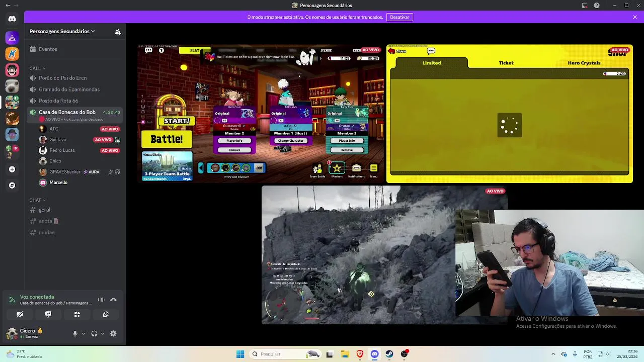
Task: Open Discord direct messages home icon
Action: coord(12,19)
